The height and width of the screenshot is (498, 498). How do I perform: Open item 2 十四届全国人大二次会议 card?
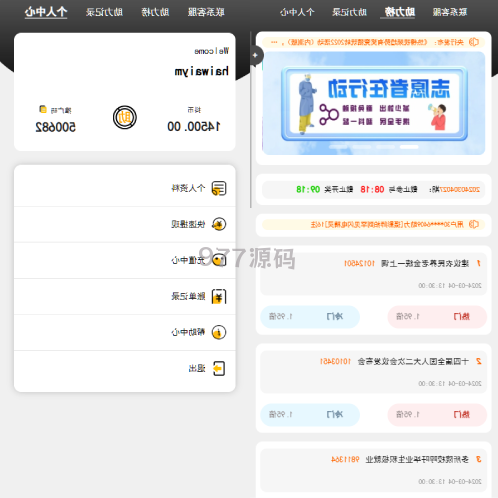click(373, 372)
